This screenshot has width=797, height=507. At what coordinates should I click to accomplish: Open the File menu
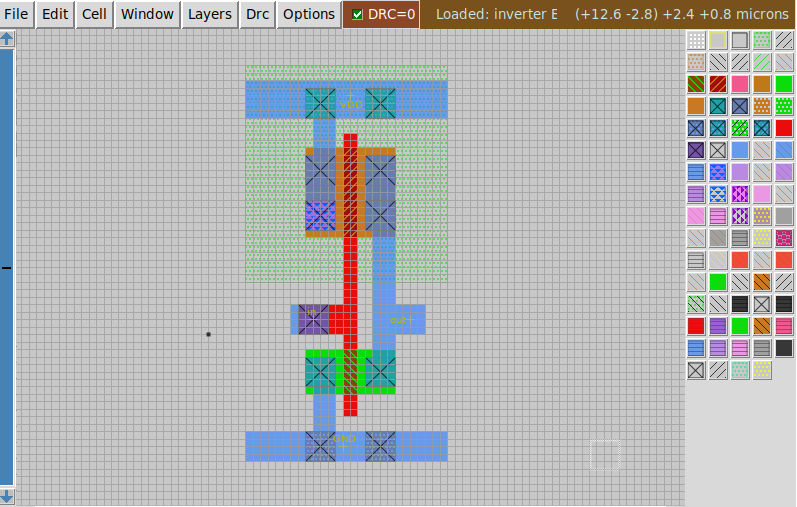pyautogui.click(x=16, y=14)
